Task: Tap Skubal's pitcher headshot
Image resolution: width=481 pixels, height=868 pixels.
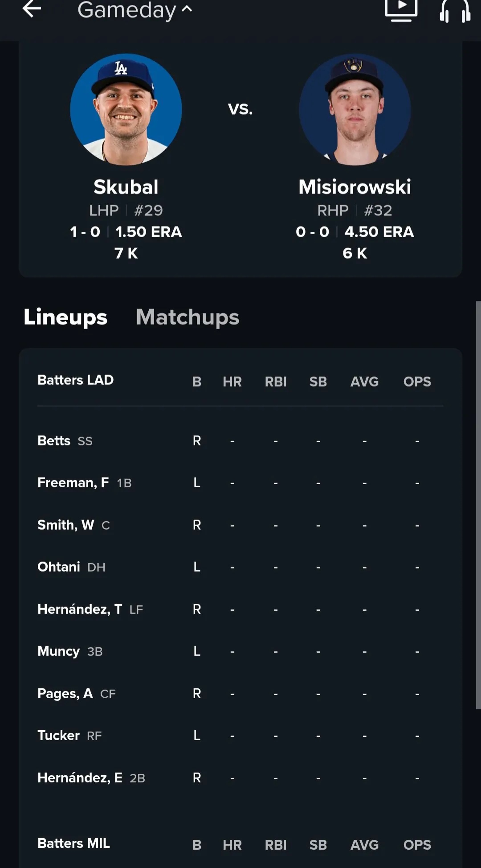Action: [126, 109]
